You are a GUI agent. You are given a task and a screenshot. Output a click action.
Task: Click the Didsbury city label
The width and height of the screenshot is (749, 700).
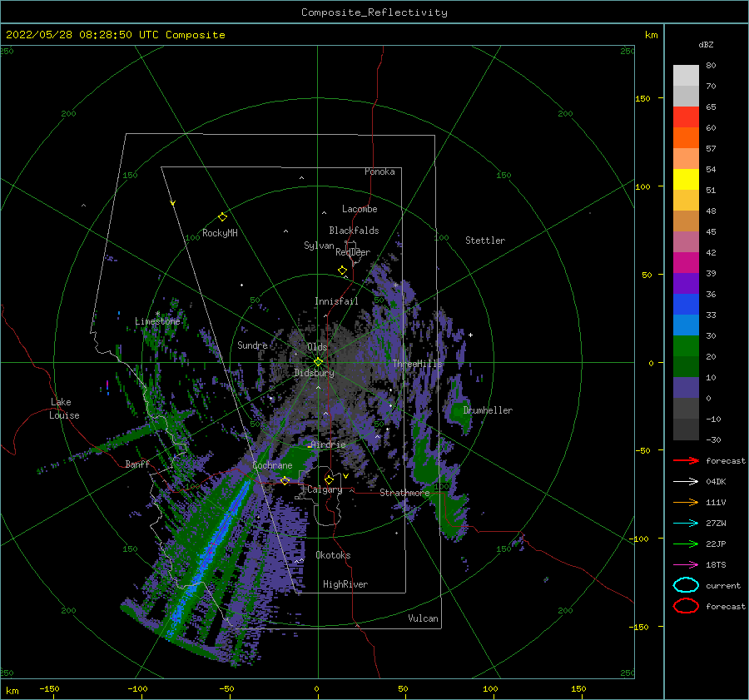pos(315,373)
